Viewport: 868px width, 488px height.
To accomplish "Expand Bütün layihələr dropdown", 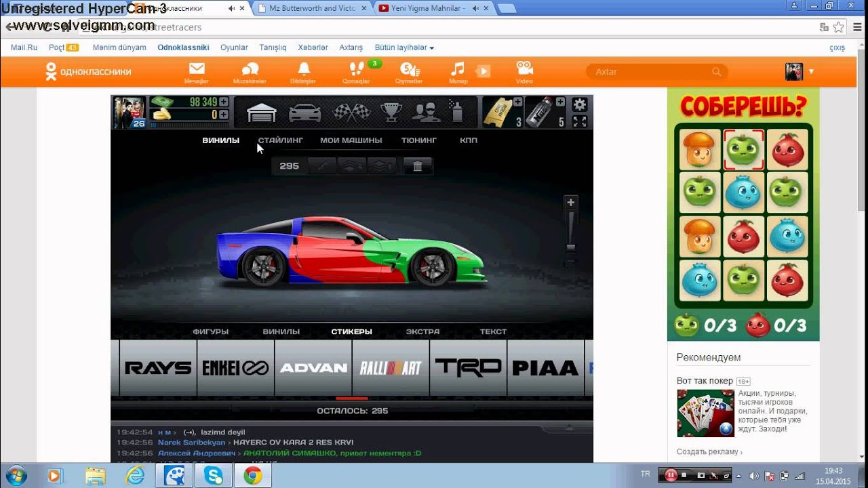I will [404, 47].
